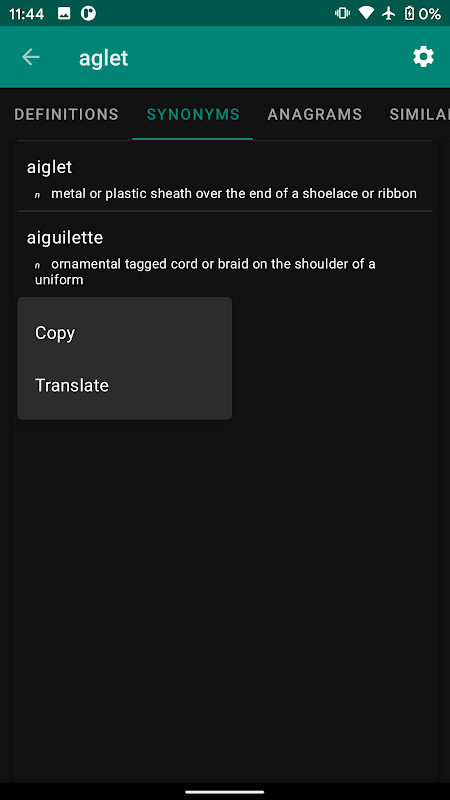Tap the airplane mode status icon
Image resolution: width=450 pixels, height=800 pixels.
[x=389, y=13]
